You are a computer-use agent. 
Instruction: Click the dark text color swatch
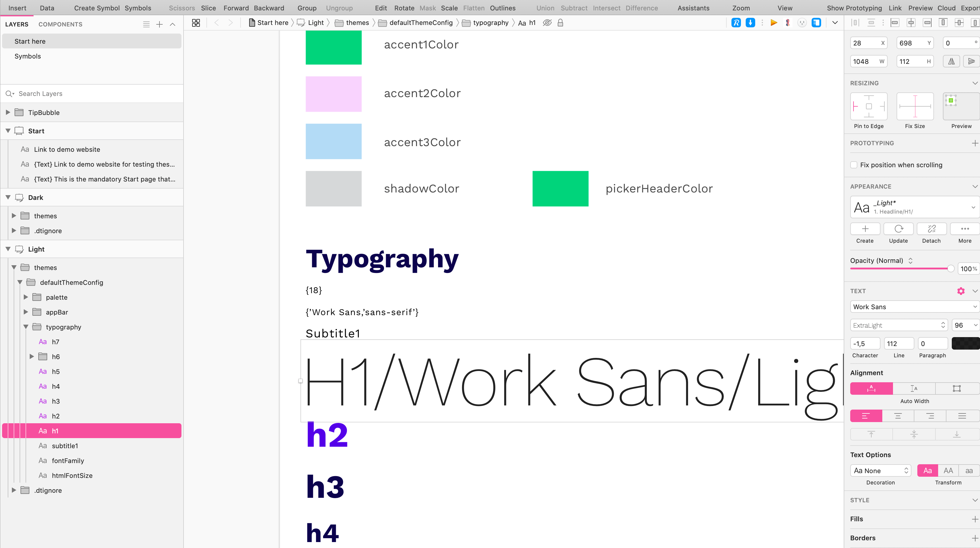pyautogui.click(x=965, y=343)
